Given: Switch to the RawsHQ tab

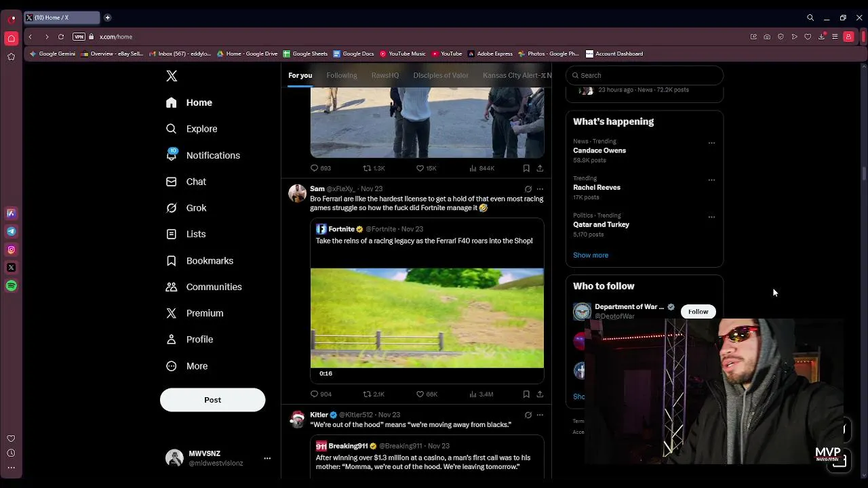Looking at the screenshot, I should (x=384, y=75).
